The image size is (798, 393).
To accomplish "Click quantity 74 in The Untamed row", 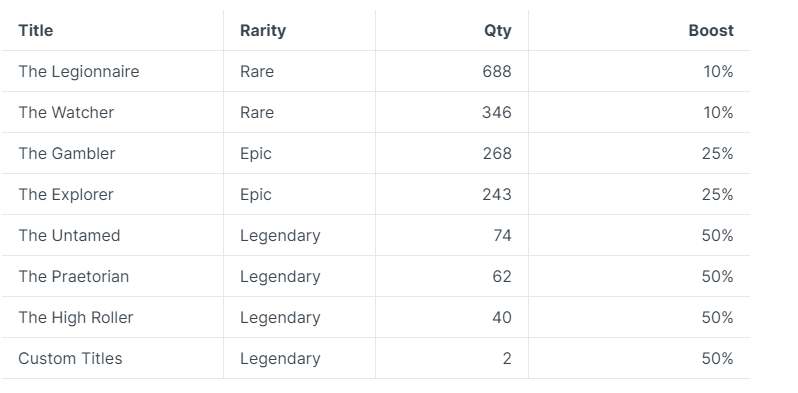I will coord(502,235).
